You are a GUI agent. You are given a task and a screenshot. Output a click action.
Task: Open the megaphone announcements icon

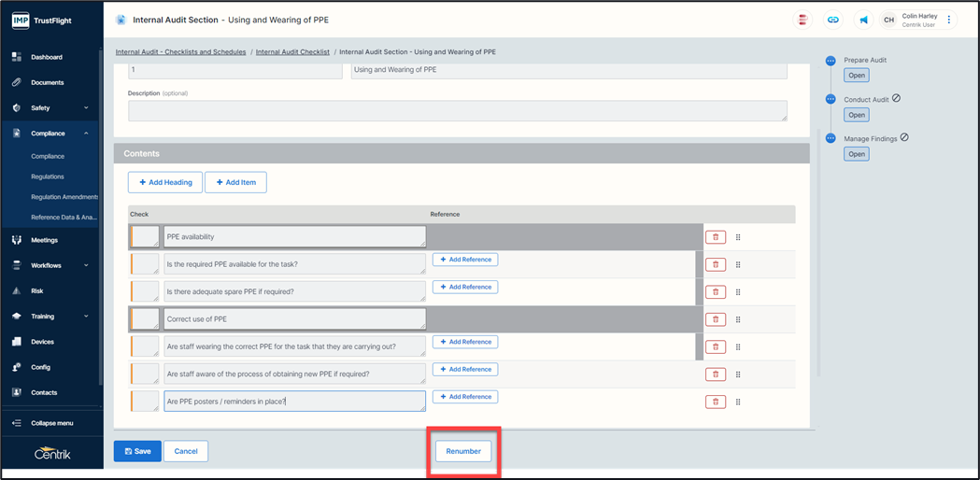(864, 20)
